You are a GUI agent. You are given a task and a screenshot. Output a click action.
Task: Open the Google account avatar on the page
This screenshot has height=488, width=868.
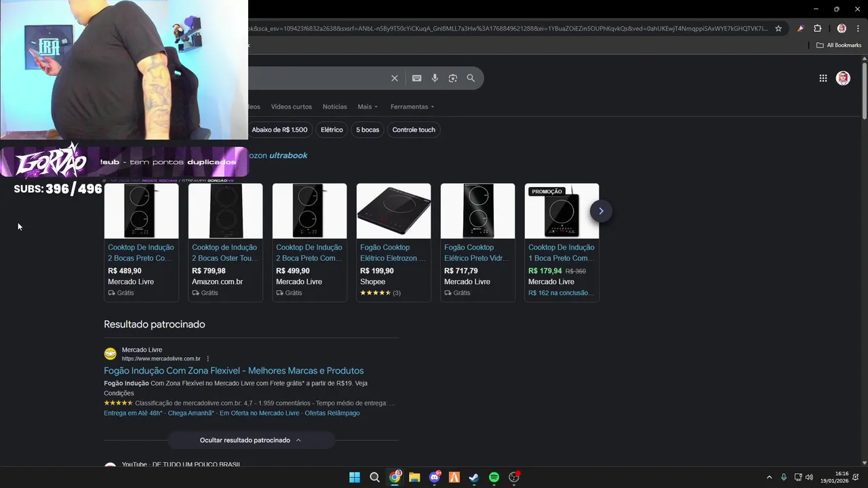[x=843, y=78]
